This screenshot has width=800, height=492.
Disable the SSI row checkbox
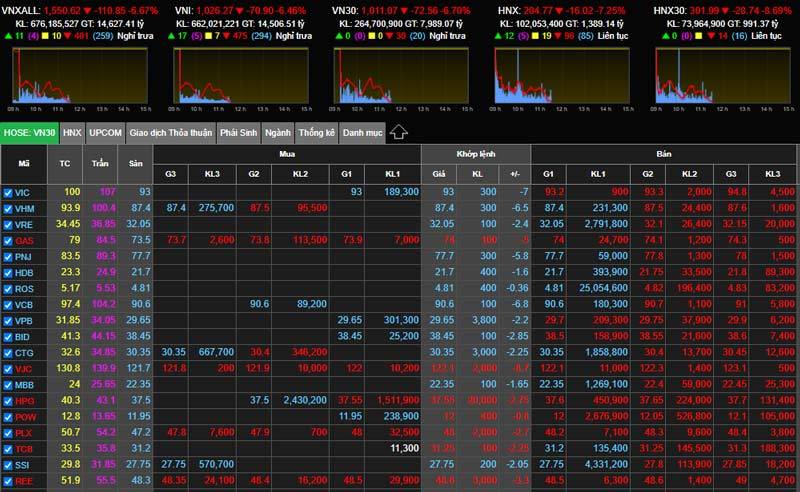pos(8,465)
